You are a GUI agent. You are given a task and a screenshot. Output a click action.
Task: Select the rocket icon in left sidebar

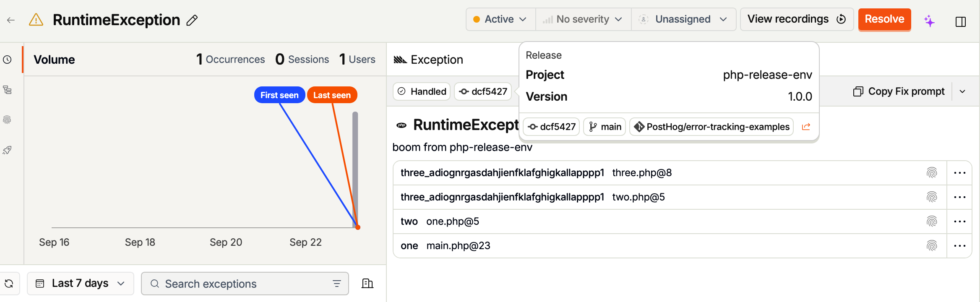coord(7,150)
